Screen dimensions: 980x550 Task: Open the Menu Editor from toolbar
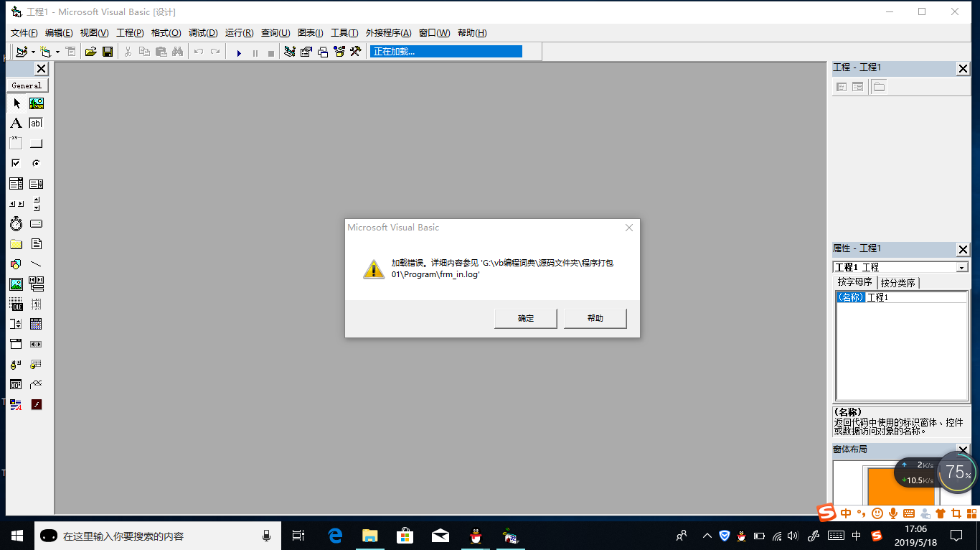click(x=70, y=52)
